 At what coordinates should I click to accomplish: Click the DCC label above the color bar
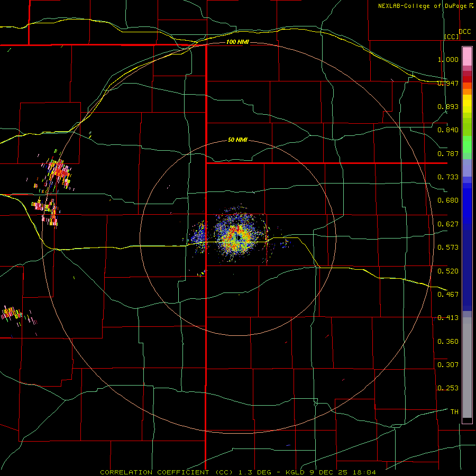pos(464,32)
